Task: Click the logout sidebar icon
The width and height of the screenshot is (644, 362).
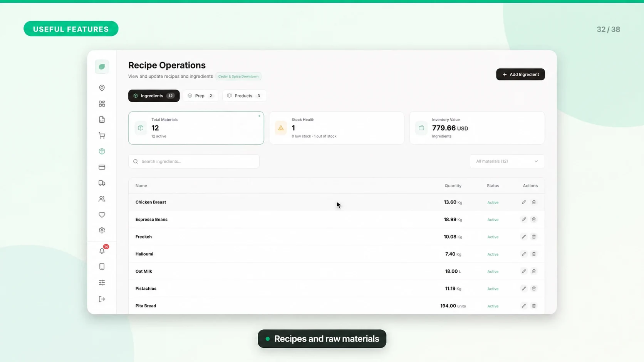Action: coord(102,299)
